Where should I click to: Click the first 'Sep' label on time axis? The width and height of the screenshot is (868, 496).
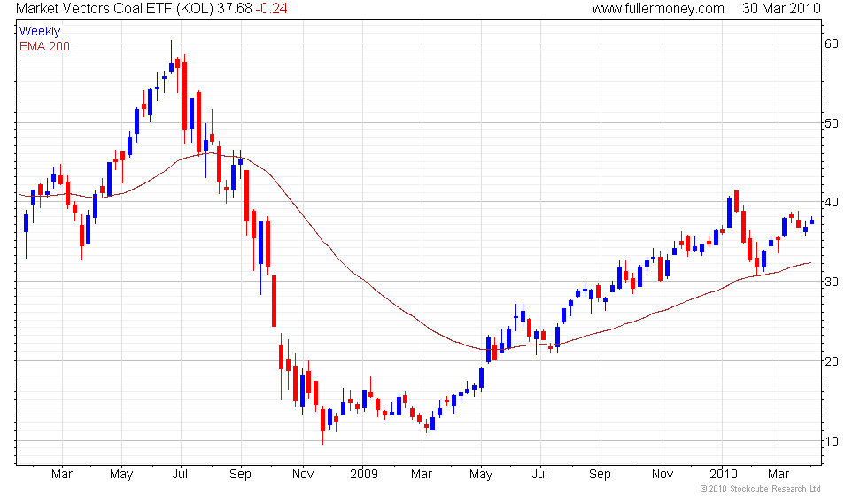click(240, 475)
